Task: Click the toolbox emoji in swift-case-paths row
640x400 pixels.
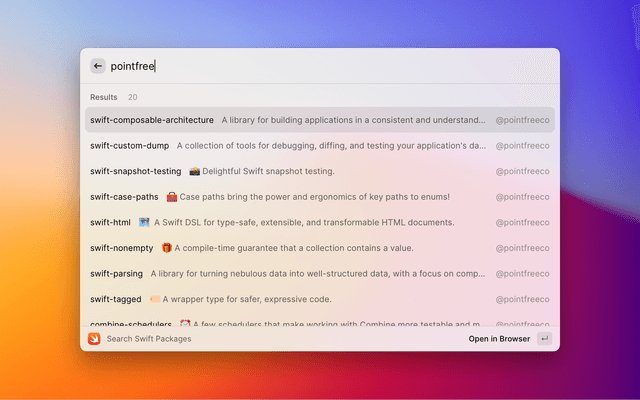Action: click(x=172, y=197)
